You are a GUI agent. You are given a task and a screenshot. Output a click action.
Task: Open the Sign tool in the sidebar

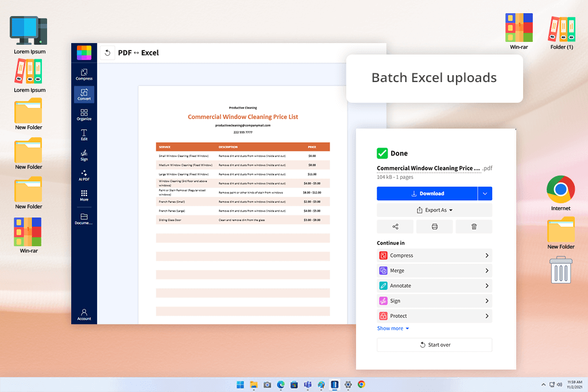84,155
